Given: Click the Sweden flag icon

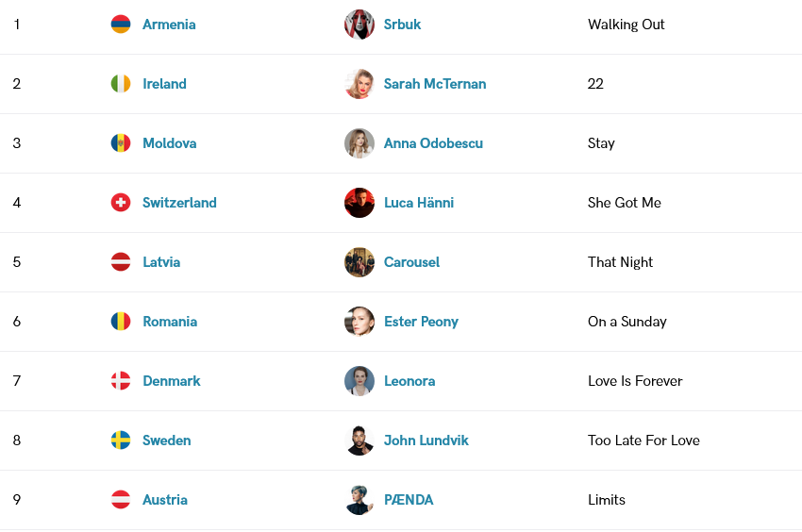Looking at the screenshot, I should [x=121, y=440].
